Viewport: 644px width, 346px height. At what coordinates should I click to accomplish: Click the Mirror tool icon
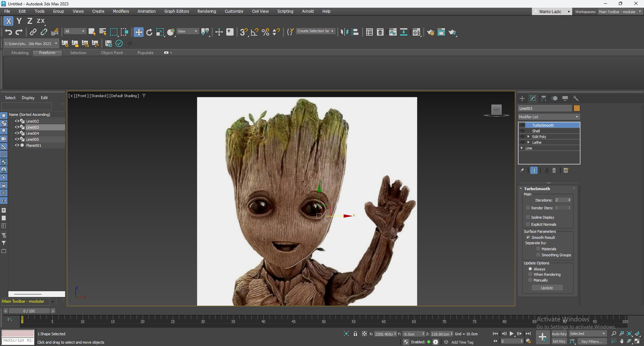point(344,32)
